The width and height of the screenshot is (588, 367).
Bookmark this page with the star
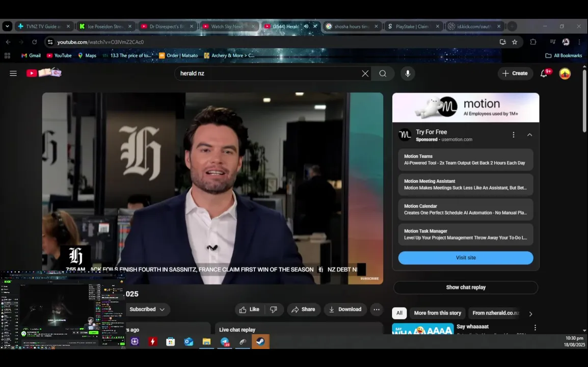tap(515, 42)
